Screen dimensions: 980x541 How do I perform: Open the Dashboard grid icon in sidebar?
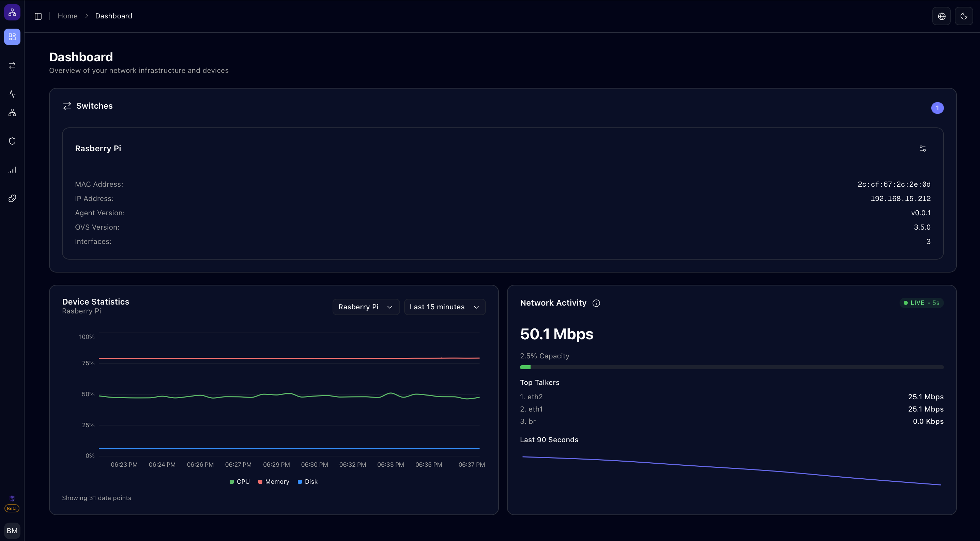point(12,36)
